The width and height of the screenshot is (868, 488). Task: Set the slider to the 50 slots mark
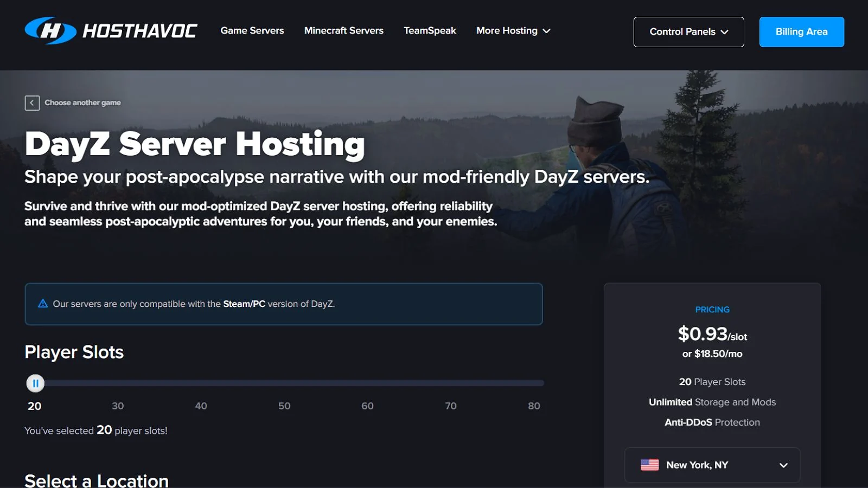click(x=284, y=383)
